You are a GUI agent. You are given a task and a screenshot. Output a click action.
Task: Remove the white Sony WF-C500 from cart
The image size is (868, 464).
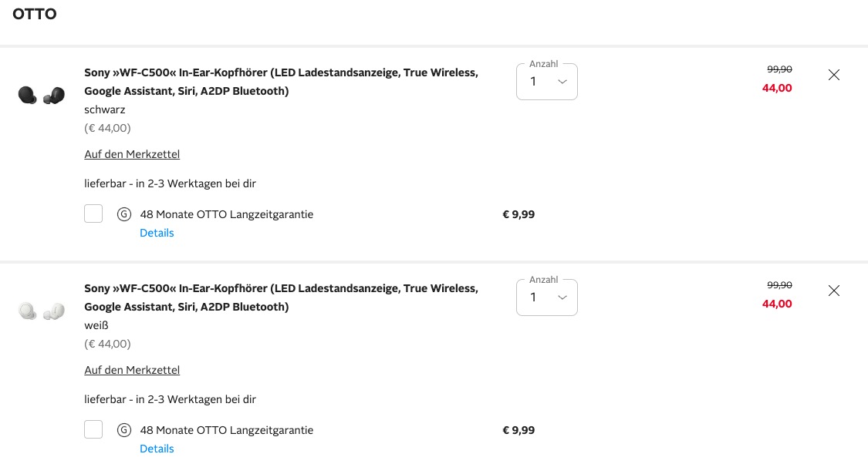tap(833, 291)
